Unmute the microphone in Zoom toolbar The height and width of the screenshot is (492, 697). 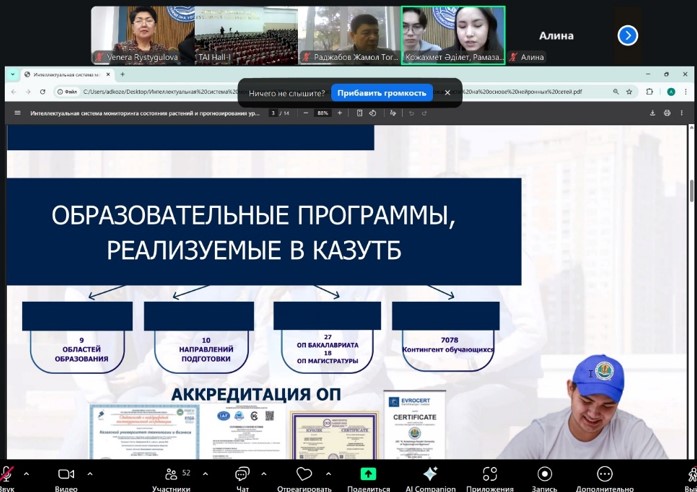click(6, 474)
